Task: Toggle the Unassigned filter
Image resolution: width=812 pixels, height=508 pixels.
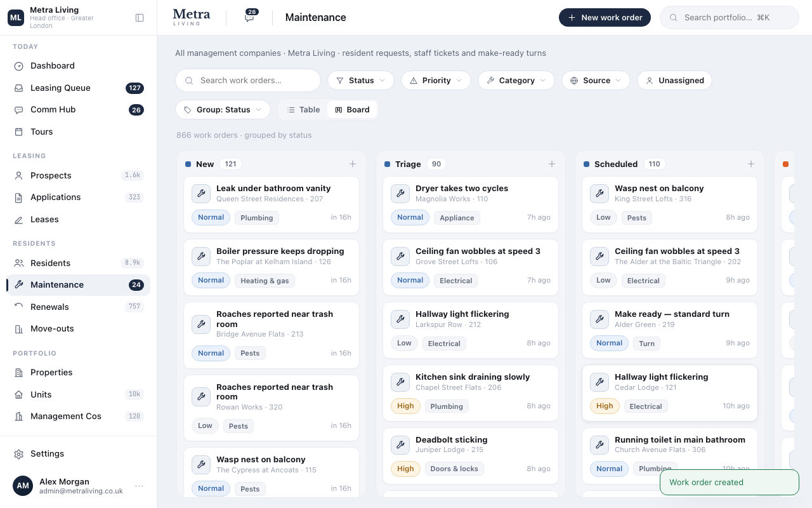Action: coord(674,81)
